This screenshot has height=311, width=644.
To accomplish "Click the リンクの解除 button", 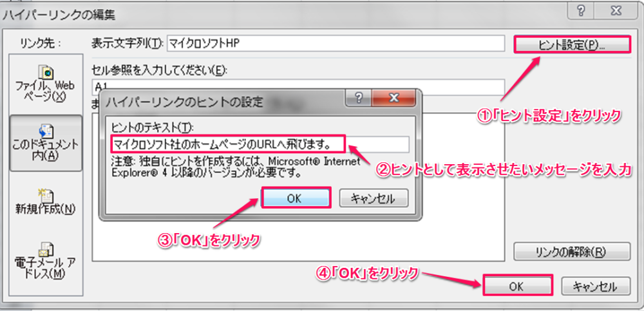I will tap(571, 251).
